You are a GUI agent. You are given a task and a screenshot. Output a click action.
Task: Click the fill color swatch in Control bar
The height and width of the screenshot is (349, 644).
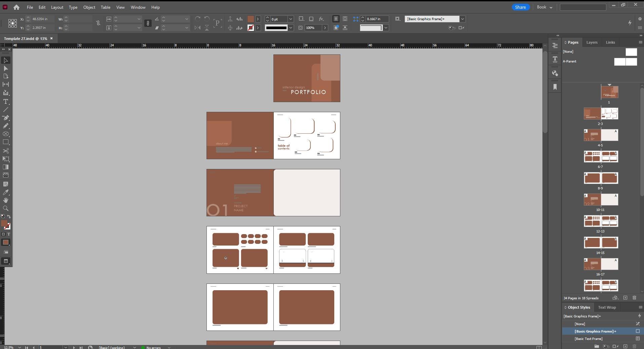(251, 19)
